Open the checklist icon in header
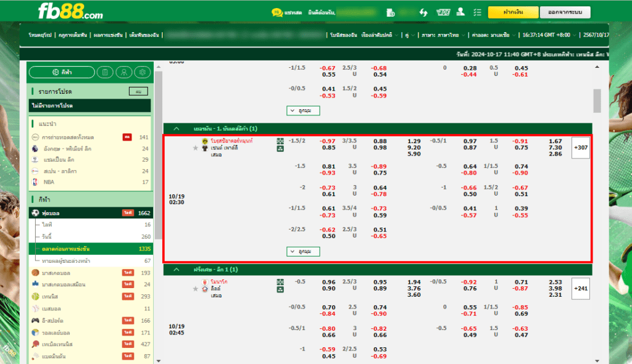The height and width of the screenshot is (364, 632). pyautogui.click(x=478, y=12)
